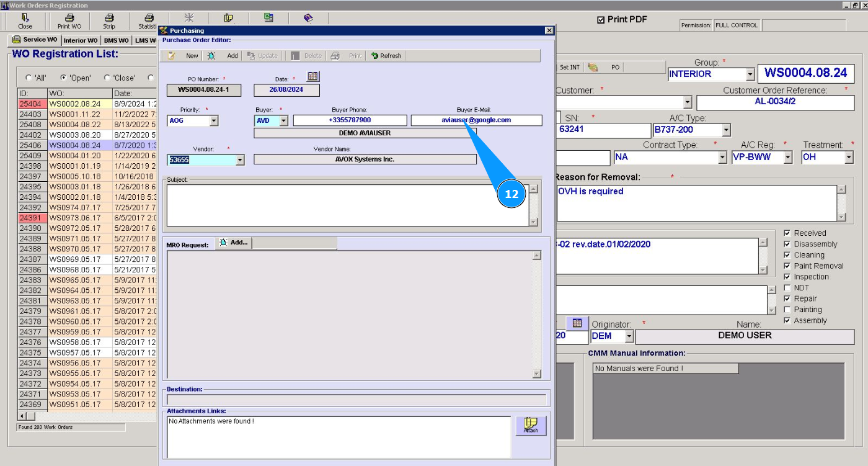Click the Add... button for MRO Request
This screenshot has width=868, height=466.
(x=233, y=243)
